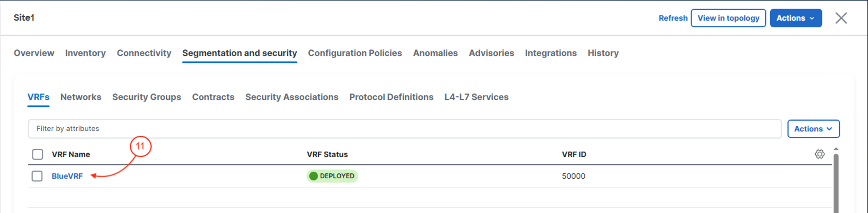
Task: Open table column settings gear icon
Action: [820, 154]
